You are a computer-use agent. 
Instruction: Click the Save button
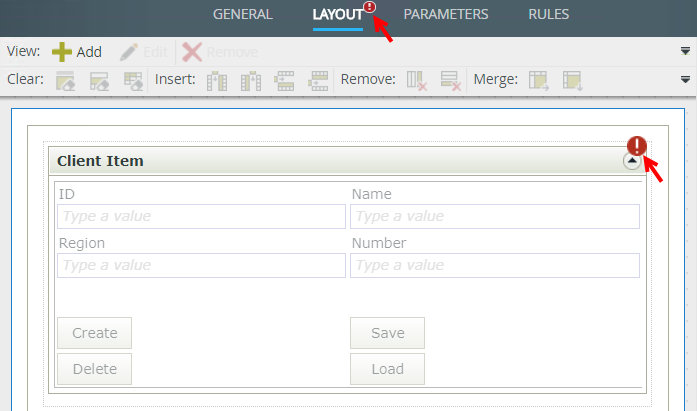388,333
